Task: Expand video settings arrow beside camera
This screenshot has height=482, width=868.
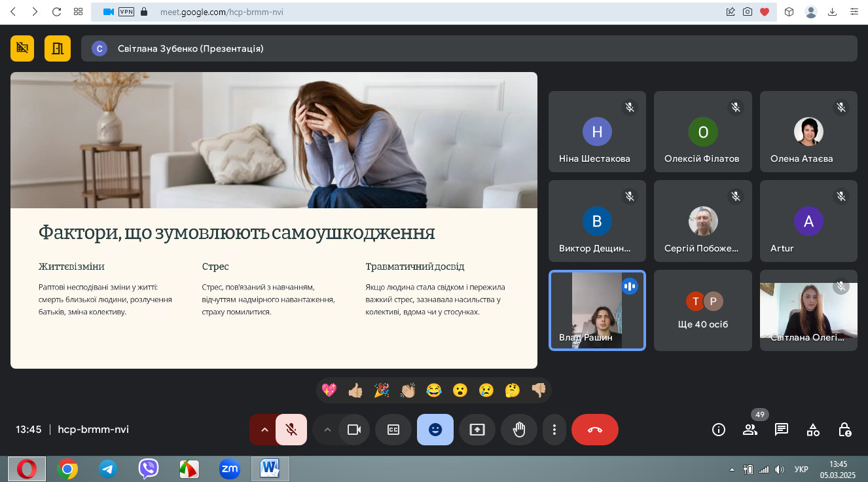Action: tap(327, 430)
